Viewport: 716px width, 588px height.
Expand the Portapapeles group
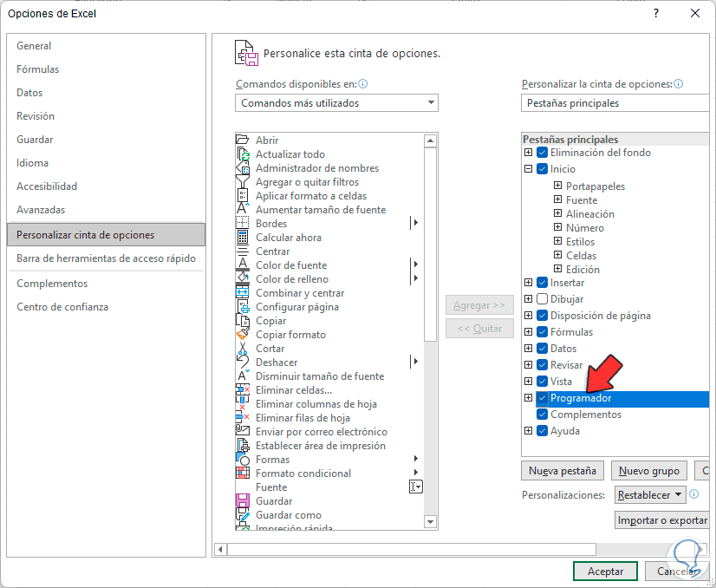tap(557, 186)
